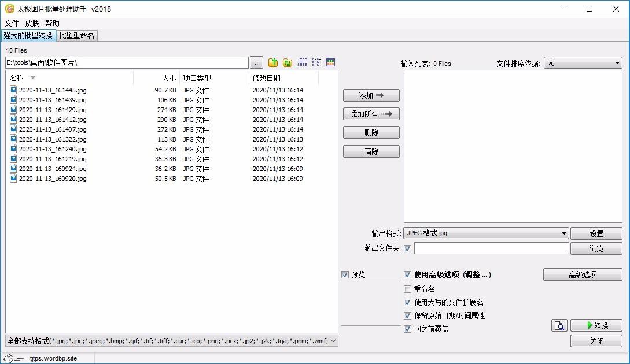Enable the 重命名 checkbox

(x=408, y=289)
